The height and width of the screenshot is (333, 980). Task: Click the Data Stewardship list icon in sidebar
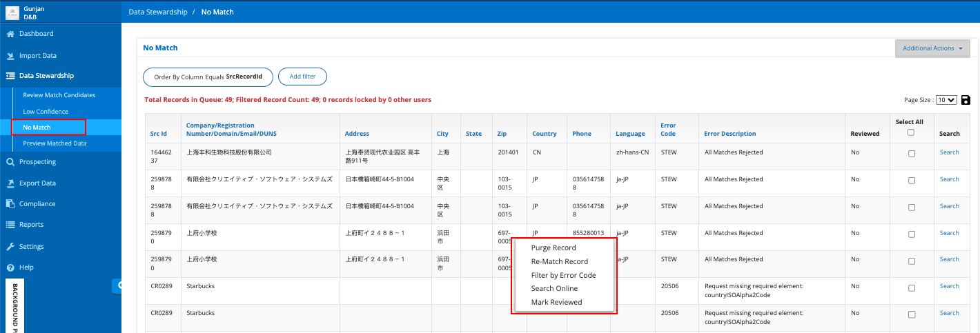10,76
